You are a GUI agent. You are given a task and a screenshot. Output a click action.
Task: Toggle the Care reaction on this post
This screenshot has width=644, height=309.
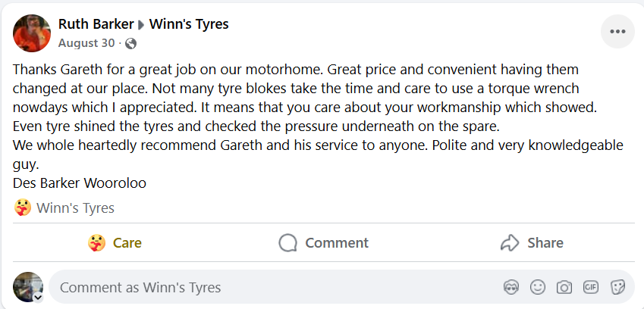(115, 243)
